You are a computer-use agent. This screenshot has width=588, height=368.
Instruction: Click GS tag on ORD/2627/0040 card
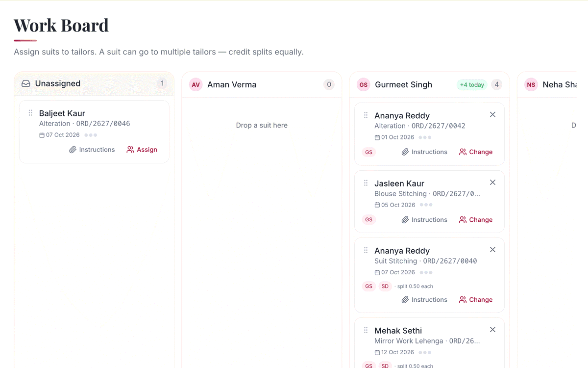tap(369, 286)
